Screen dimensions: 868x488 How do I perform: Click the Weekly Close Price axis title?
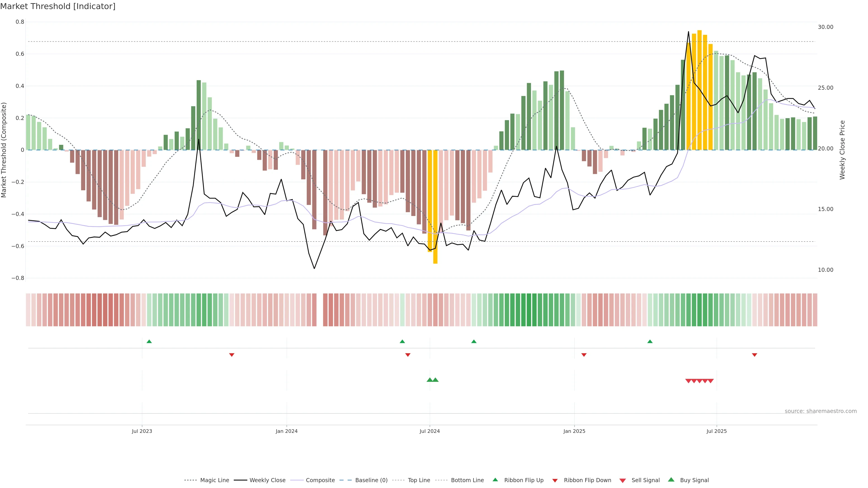tap(842, 150)
